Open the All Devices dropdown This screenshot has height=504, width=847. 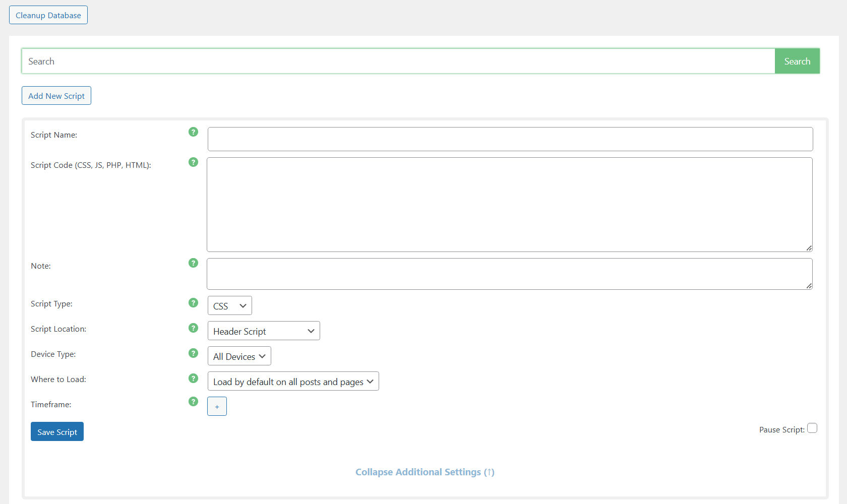tap(239, 356)
